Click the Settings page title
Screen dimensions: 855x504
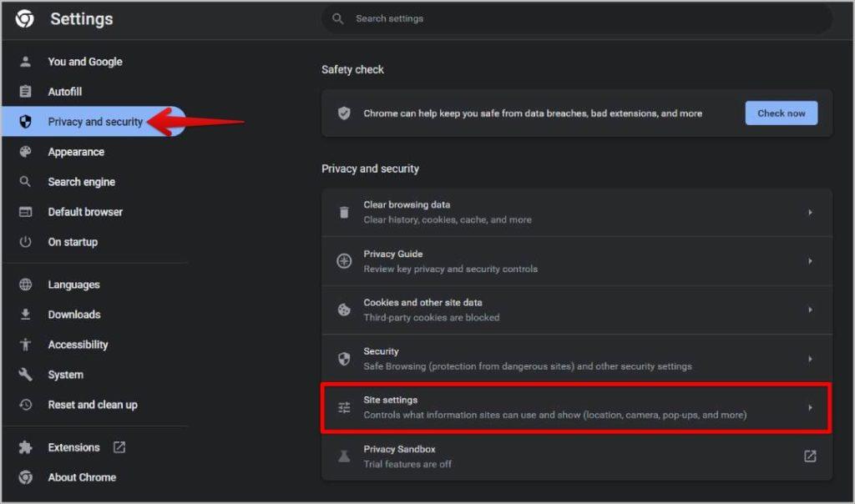82,19
